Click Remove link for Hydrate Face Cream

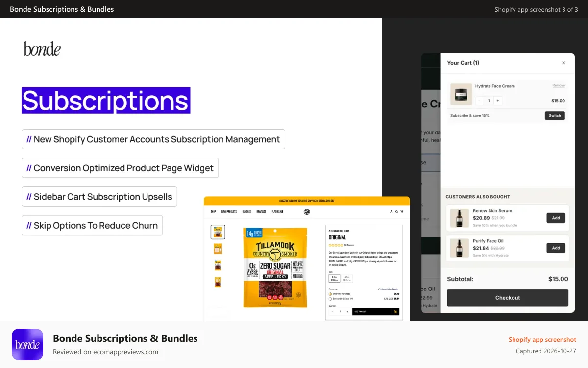point(559,86)
